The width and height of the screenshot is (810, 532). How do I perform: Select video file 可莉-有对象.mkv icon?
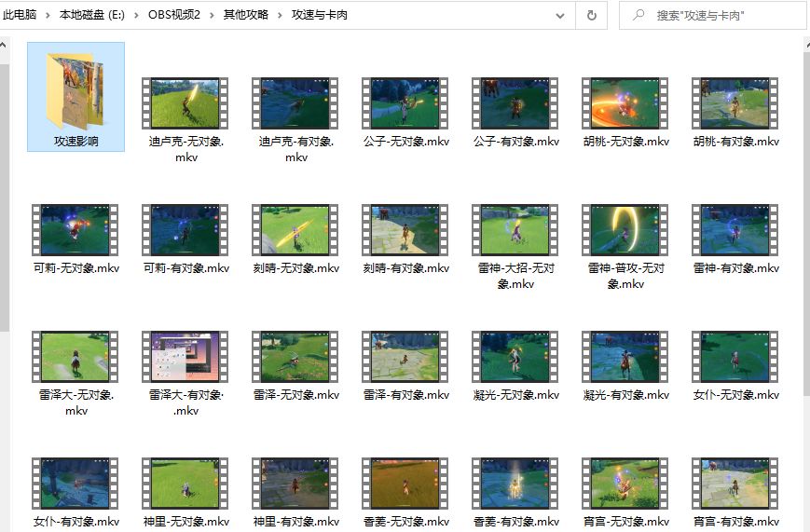185,230
